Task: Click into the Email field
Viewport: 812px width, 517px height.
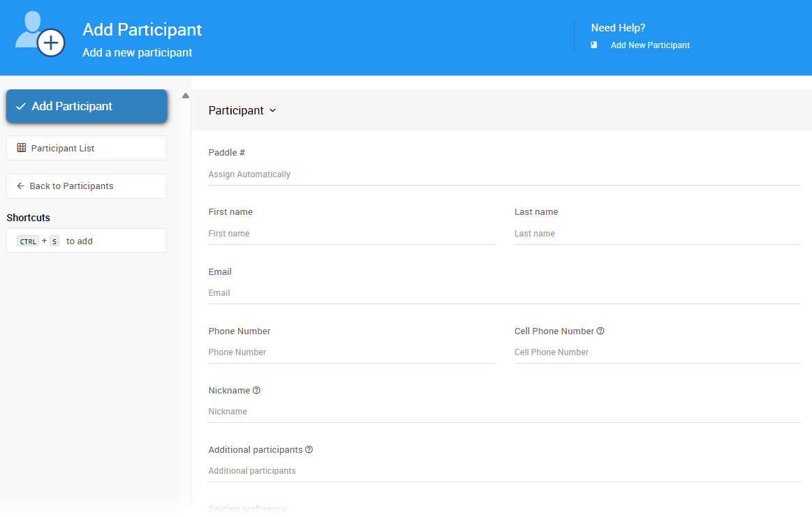Action: (x=503, y=293)
